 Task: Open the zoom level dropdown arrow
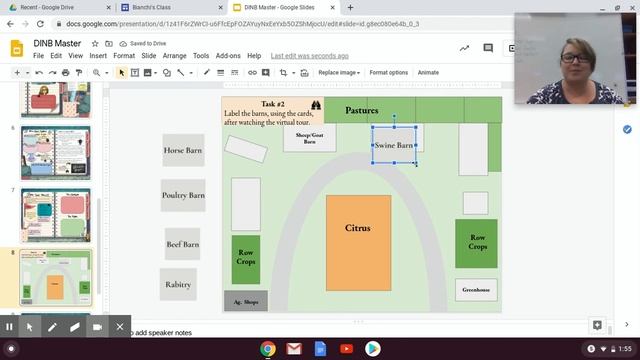[107, 73]
